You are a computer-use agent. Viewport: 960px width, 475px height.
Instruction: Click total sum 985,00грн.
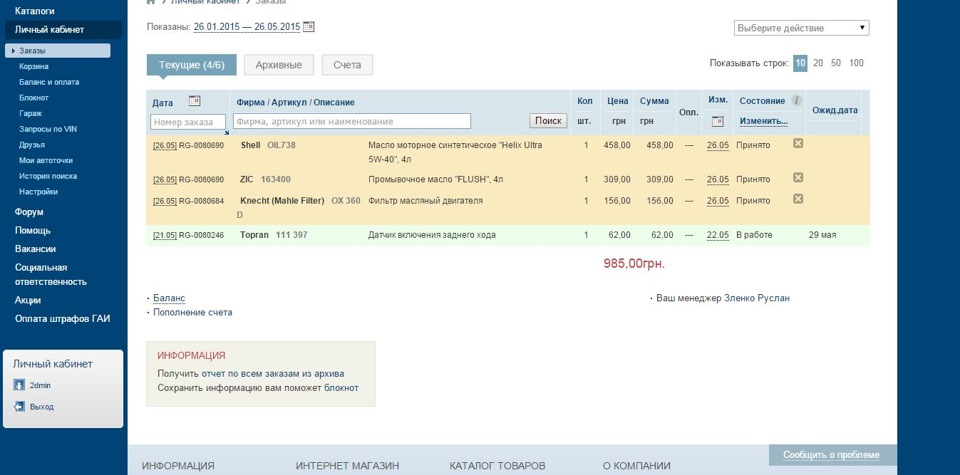click(x=634, y=264)
